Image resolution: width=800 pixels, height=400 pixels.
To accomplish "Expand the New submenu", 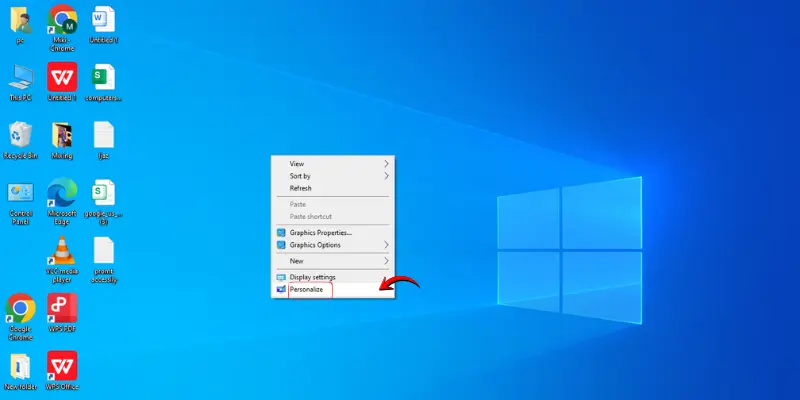I will coord(333,261).
